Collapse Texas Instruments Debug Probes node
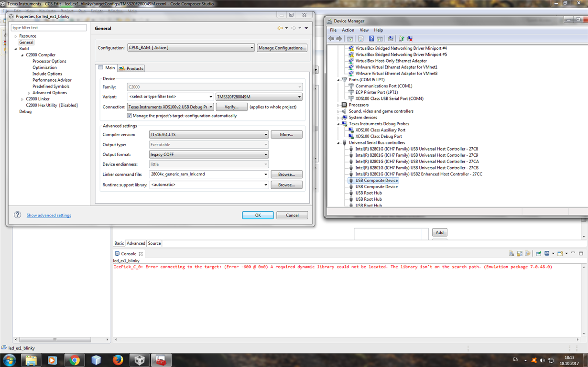Screen dimensions: 588x367 click(338, 124)
